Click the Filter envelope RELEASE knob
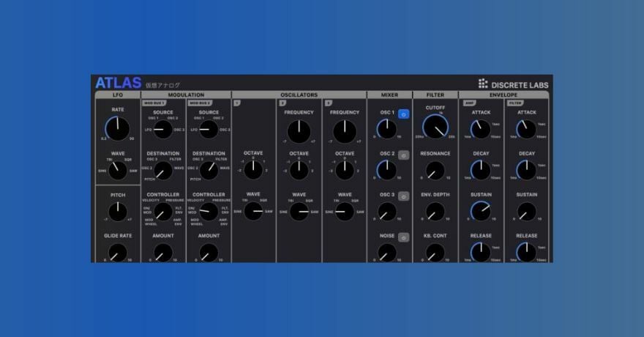Viewport: 644px width, 337px height. (526, 252)
